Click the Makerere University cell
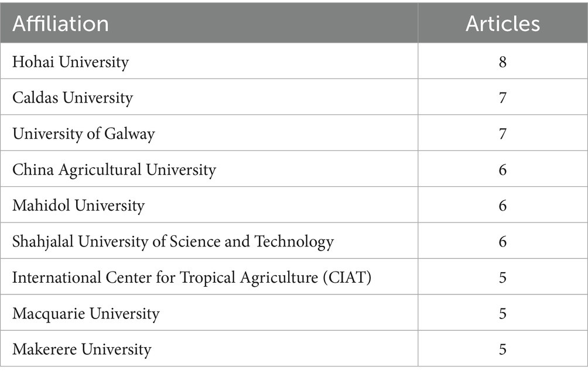Viewport: 588px width, 377px height. [x=82, y=349]
